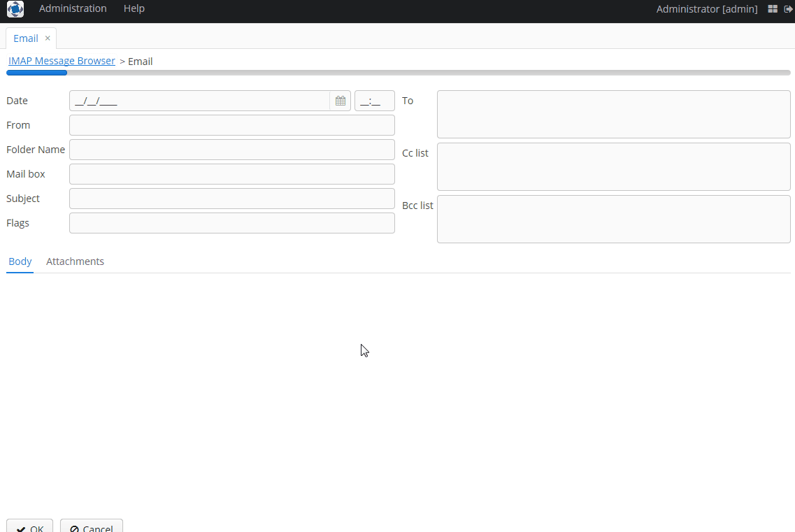This screenshot has width=795, height=532.
Task: Log out via the exit door icon
Action: pyautogui.click(x=789, y=9)
